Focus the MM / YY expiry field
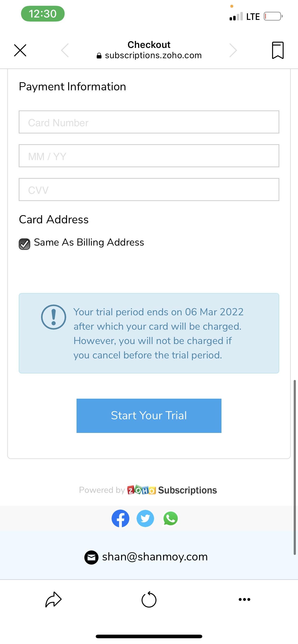This screenshot has width=298, height=644. pos(149,156)
